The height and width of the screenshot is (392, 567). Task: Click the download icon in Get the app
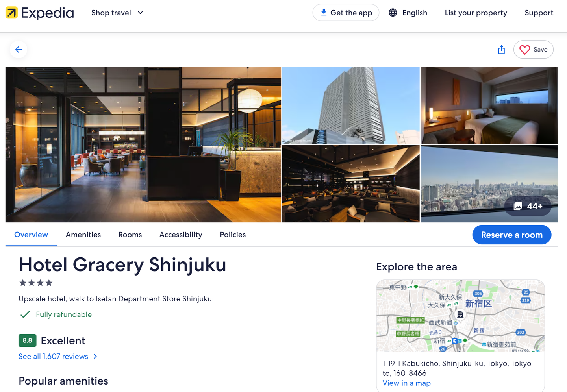coord(324,13)
